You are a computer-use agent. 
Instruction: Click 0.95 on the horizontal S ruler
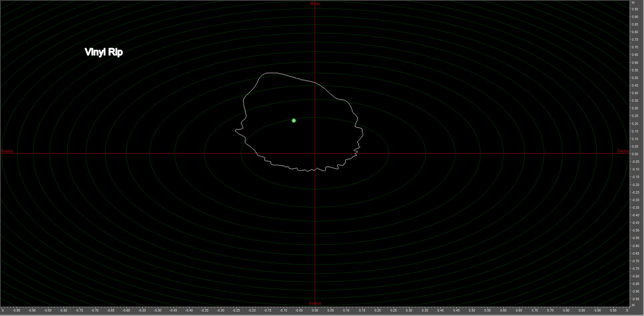coord(614,310)
